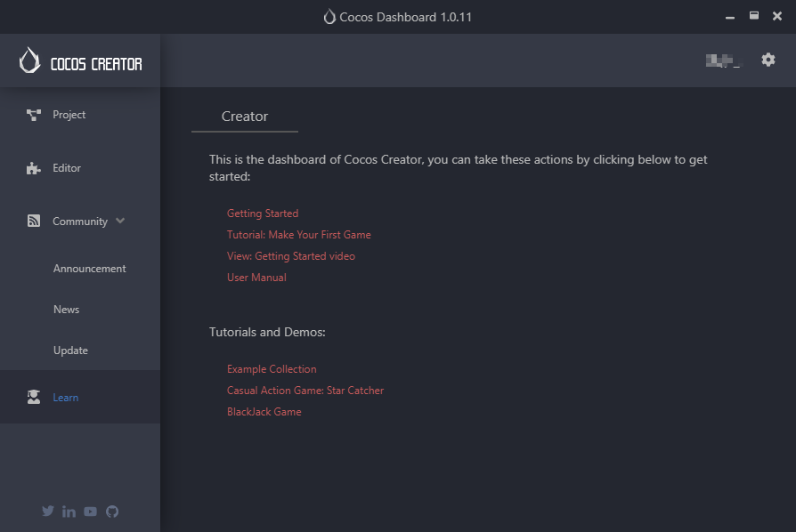The height and width of the screenshot is (532, 796).
Task: Select Update under Community
Action: (70, 351)
